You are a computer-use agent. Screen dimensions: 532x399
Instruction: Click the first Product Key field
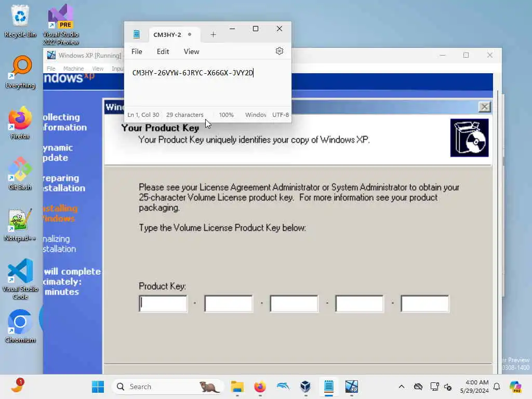[163, 303]
